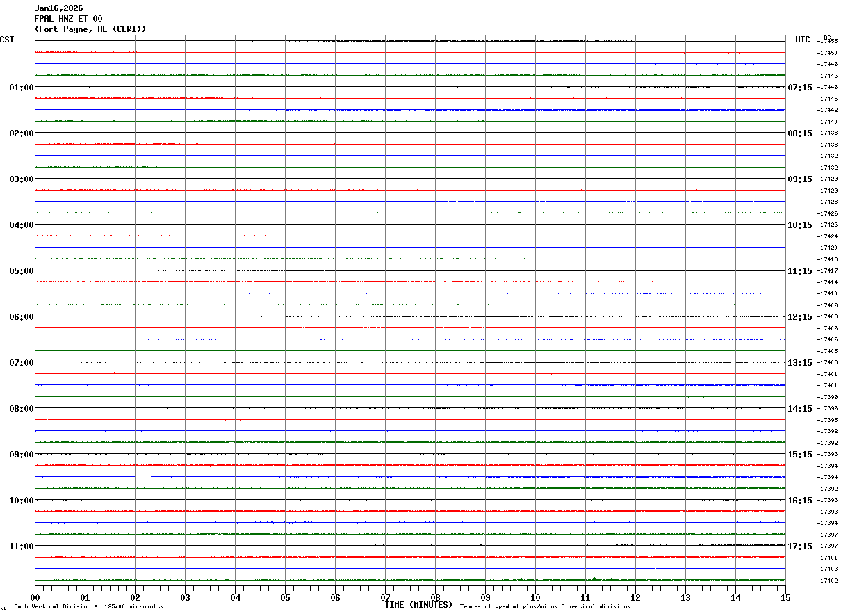Click the Each Vertical Division = 125.00 microvolts note
The height and width of the screenshot is (616, 841).
pyautogui.click(x=88, y=606)
